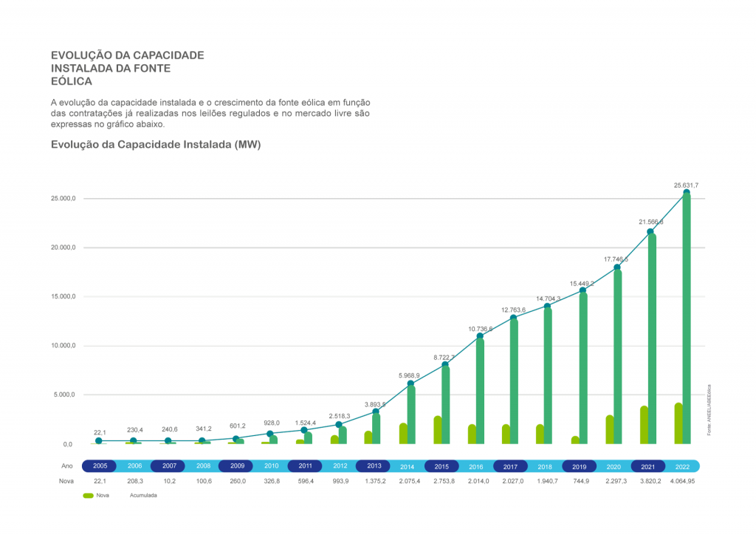Click the Nova value 4.064,95 under 2022
The image size is (756, 535).
[682, 480]
